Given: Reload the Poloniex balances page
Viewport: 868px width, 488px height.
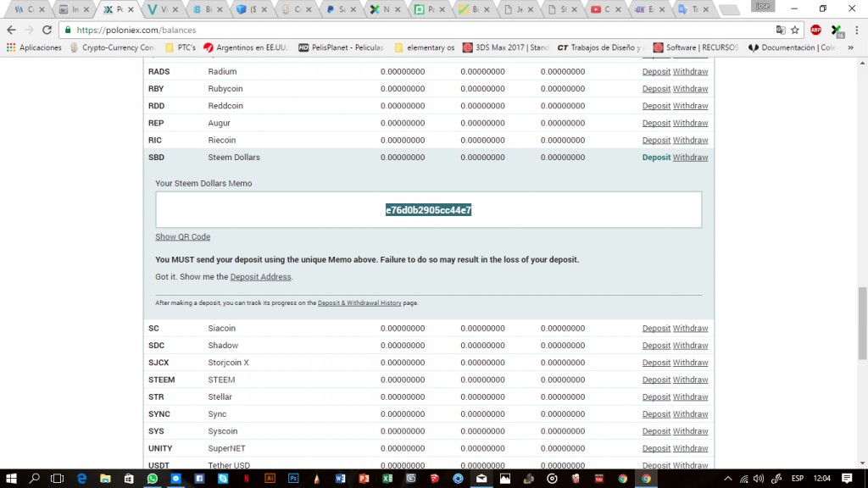Looking at the screenshot, I should tap(47, 30).
